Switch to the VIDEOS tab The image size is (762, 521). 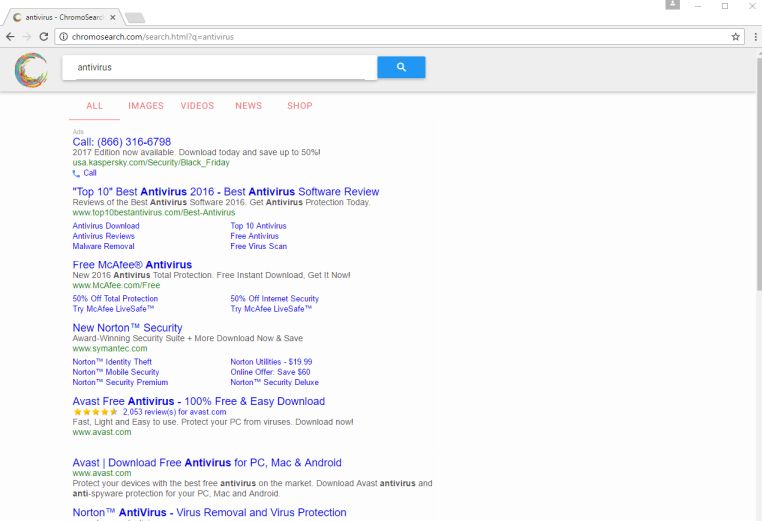(197, 105)
